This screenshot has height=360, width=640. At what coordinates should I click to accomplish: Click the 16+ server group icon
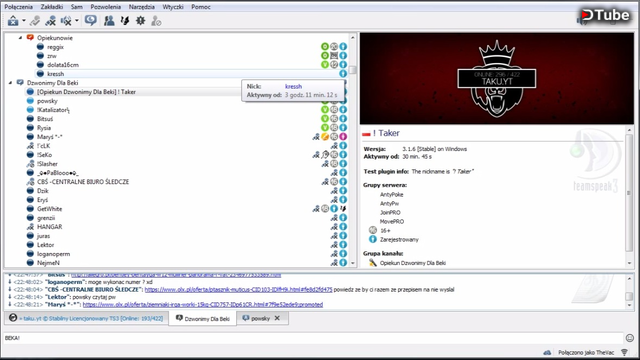click(373, 230)
